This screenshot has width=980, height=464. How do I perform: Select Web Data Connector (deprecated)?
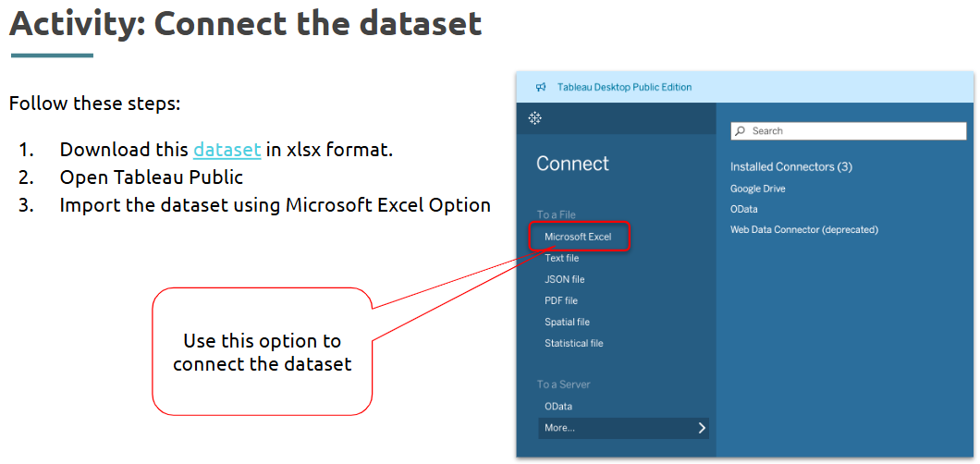point(804,229)
